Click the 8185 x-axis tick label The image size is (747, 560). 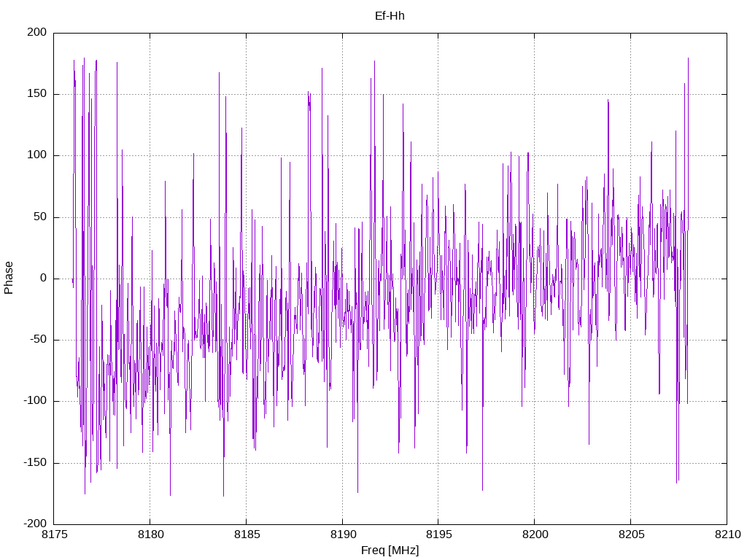click(247, 534)
